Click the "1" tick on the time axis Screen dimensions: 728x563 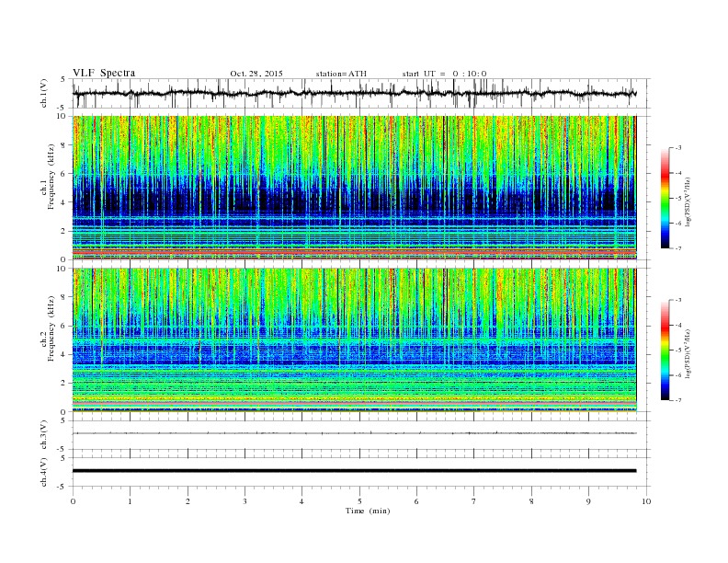pyautogui.click(x=130, y=501)
